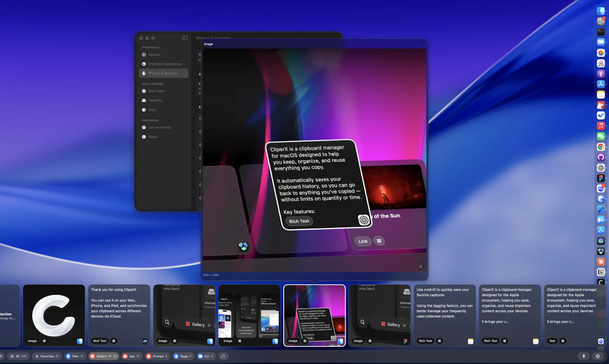
Task: Select the phone screenshots image clip
Action: pyautogui.click(x=249, y=315)
